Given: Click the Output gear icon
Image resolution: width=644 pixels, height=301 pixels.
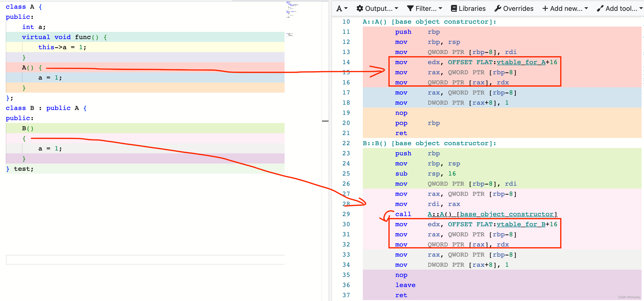Looking at the screenshot, I should 360,8.
